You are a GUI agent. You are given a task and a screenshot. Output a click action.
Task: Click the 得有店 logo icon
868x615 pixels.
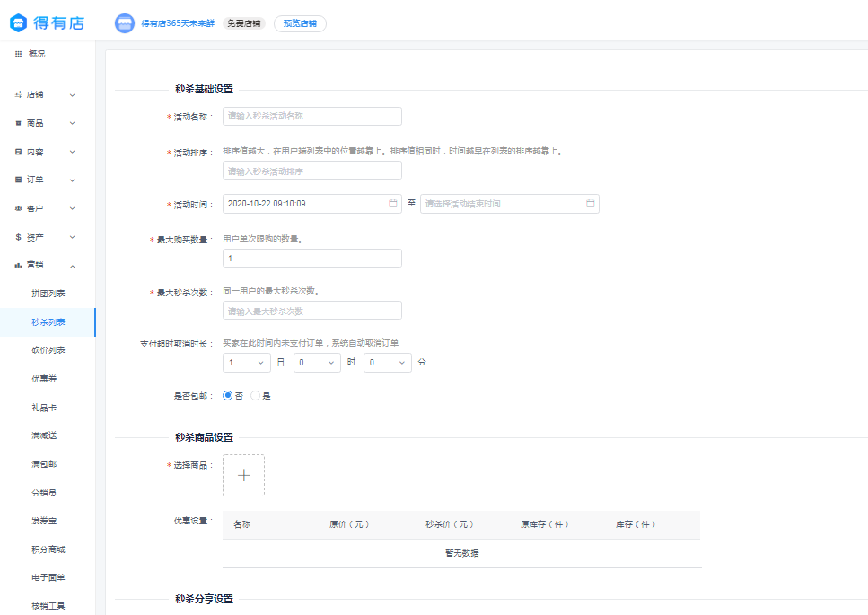click(20, 23)
